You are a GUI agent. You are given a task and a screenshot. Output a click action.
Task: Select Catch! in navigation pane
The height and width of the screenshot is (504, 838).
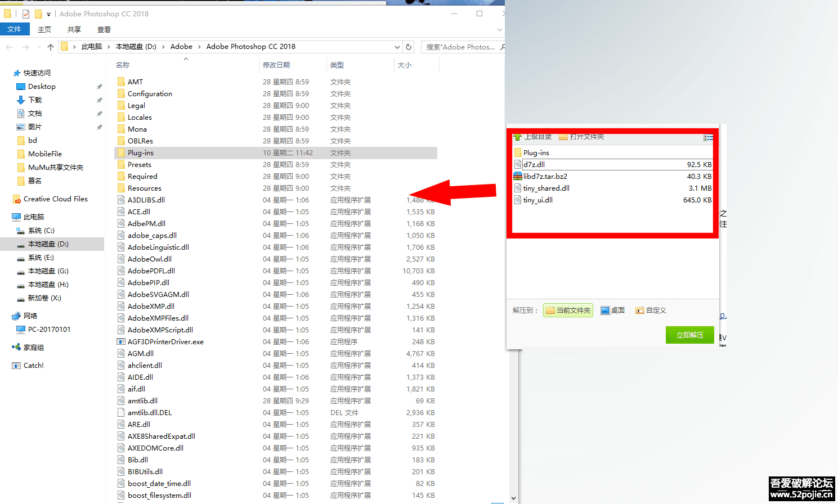pos(33,366)
